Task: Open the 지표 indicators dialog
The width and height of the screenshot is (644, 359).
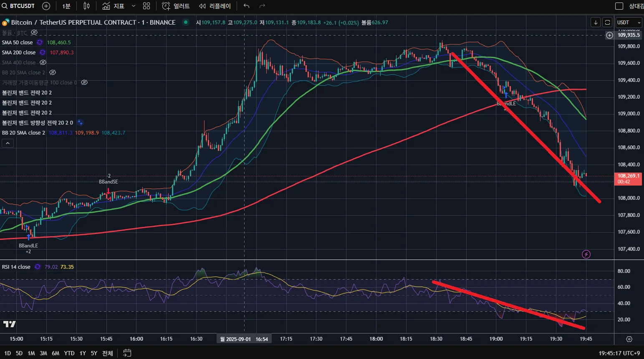Action: (x=114, y=6)
